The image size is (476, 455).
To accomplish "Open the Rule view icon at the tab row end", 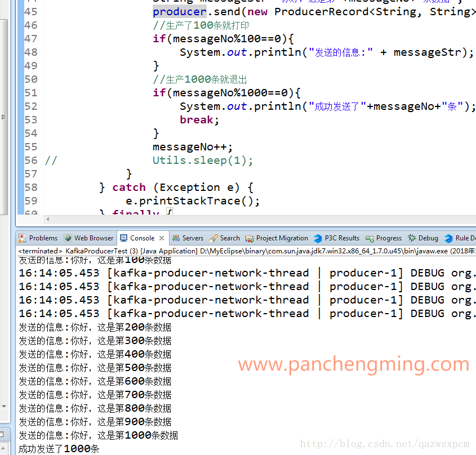I will click(x=448, y=238).
